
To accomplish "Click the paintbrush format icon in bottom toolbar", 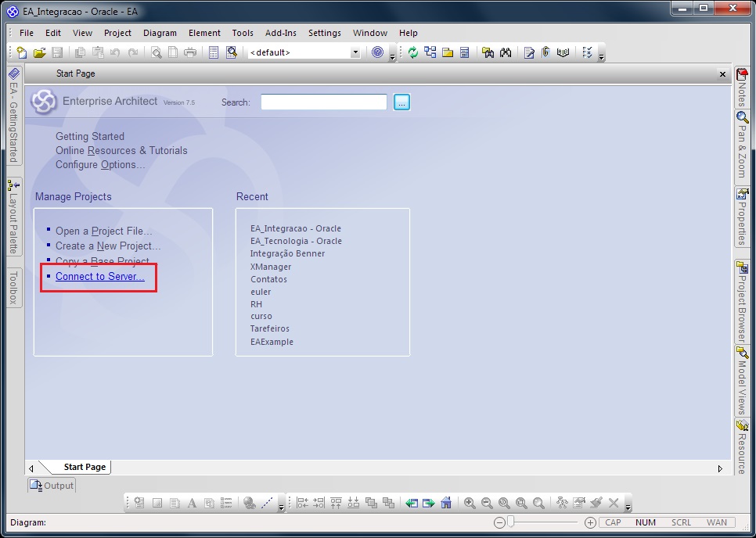I will tap(596, 503).
